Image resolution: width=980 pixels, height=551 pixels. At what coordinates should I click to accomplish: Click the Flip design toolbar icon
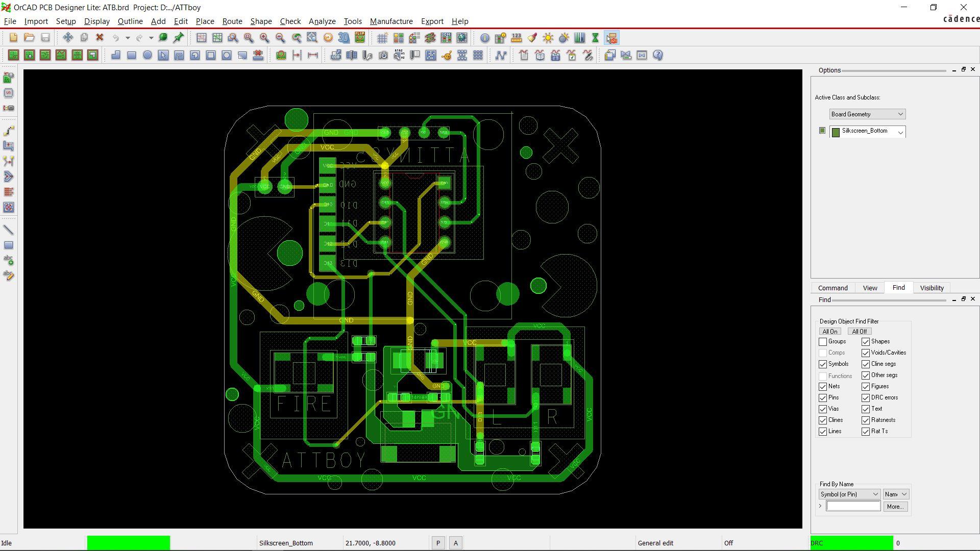click(x=360, y=38)
